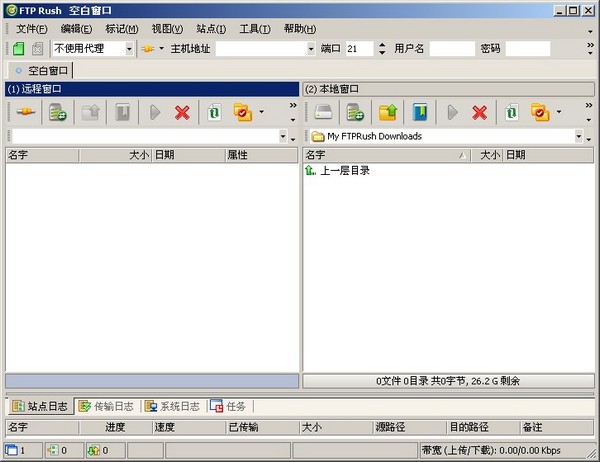This screenshot has width=600, height=462.
Task: Click the refresh icon in remote pane toolbar
Action: (x=214, y=113)
